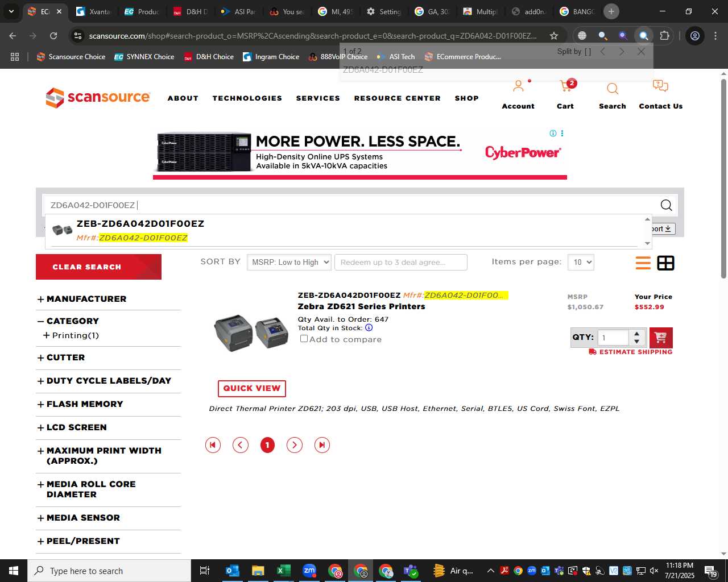Bookmark this page with star icon
This screenshot has width=728, height=582.
click(553, 36)
